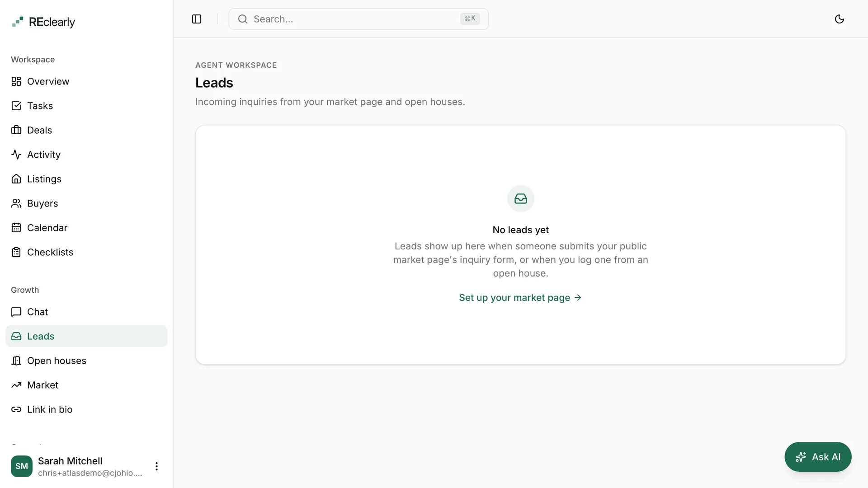Switch to dark mode with moon icon
Screen dimensions: 868x488
click(x=840, y=19)
